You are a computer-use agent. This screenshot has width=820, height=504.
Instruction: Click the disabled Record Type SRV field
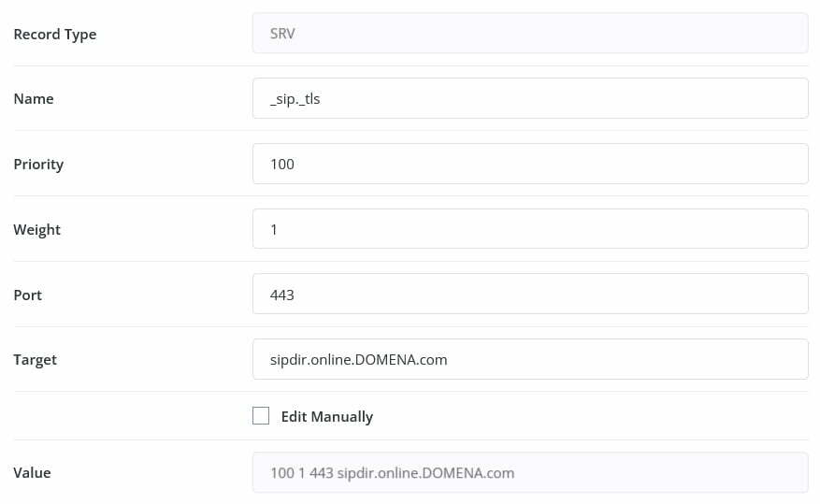click(529, 34)
